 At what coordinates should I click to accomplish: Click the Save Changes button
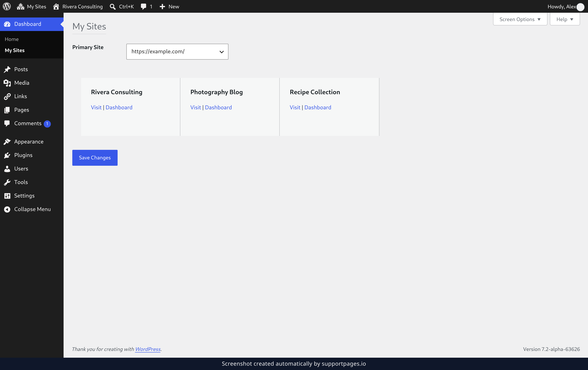tap(95, 158)
